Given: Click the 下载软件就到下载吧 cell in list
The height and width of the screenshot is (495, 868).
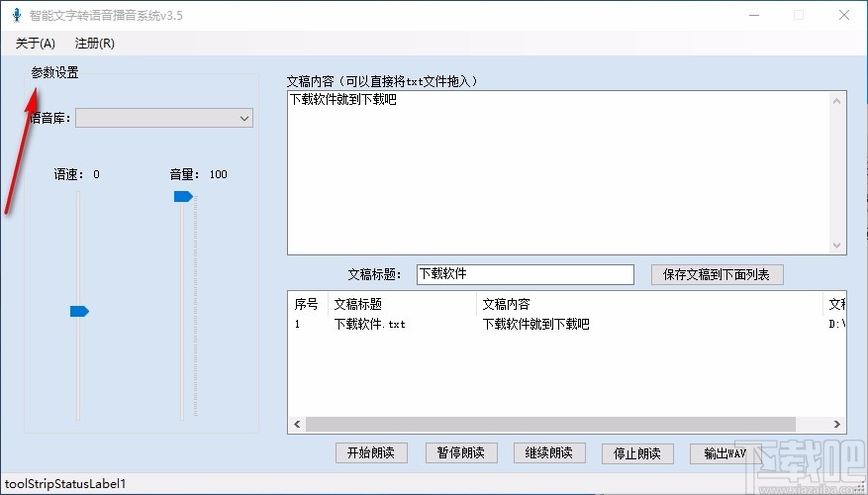Looking at the screenshot, I should click(x=535, y=324).
